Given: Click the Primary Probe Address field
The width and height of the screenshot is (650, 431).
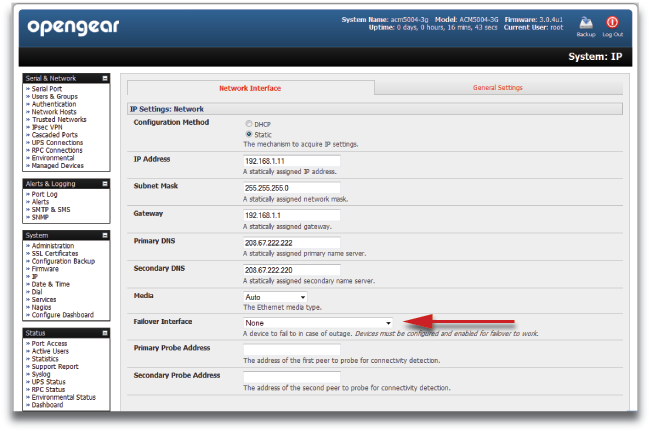Looking at the screenshot, I should pyautogui.click(x=291, y=350).
